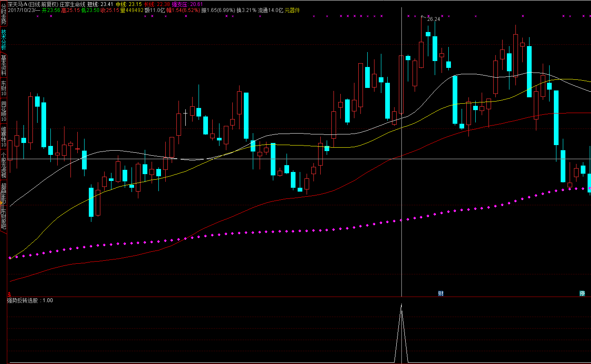Click the 收25.15 closing price
Screen dimensions: 591x364
point(110,10)
